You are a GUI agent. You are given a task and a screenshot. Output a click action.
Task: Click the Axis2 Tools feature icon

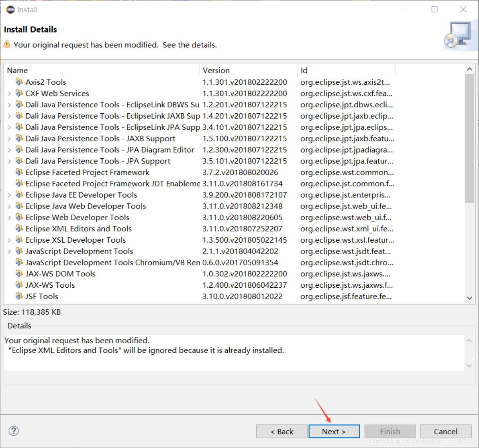coord(19,82)
